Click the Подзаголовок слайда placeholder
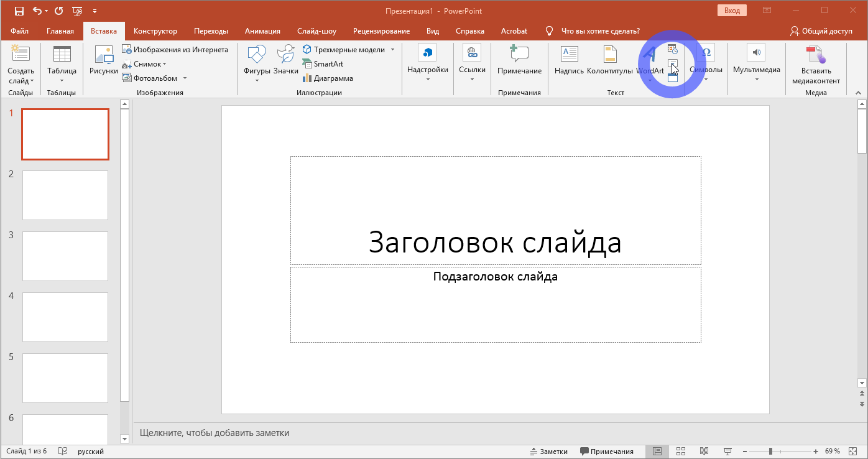The width and height of the screenshot is (868, 459). click(496, 305)
